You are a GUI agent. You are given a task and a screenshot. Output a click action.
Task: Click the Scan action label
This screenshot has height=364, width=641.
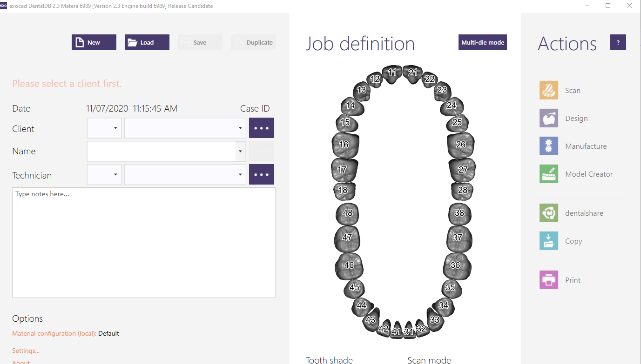coord(573,91)
